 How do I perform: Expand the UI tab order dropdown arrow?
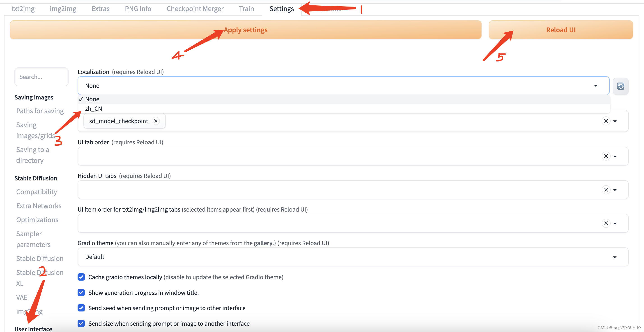(x=615, y=156)
